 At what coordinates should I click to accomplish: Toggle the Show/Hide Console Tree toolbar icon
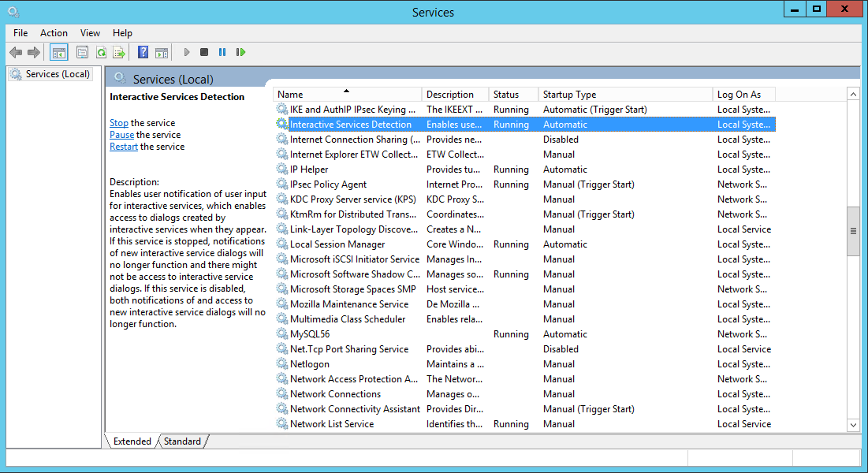click(58, 52)
